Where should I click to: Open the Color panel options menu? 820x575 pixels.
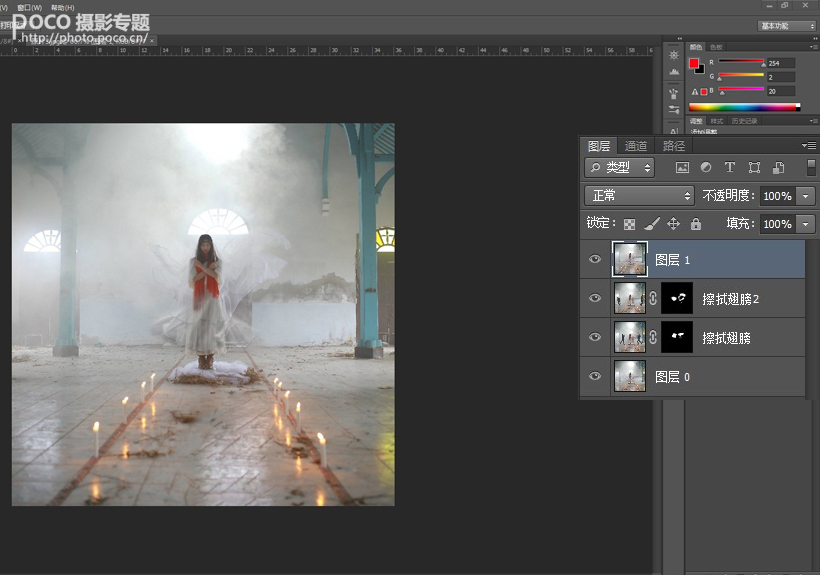coord(813,47)
